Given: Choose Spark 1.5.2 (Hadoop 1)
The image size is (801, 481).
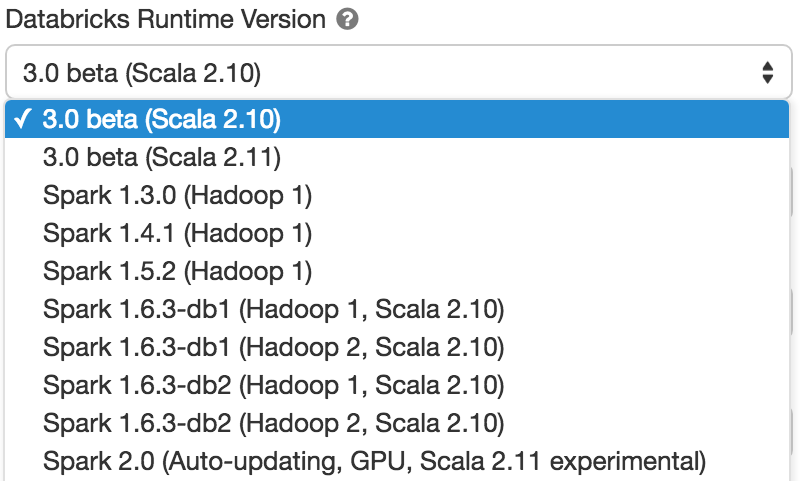Looking at the screenshot, I should (177, 271).
